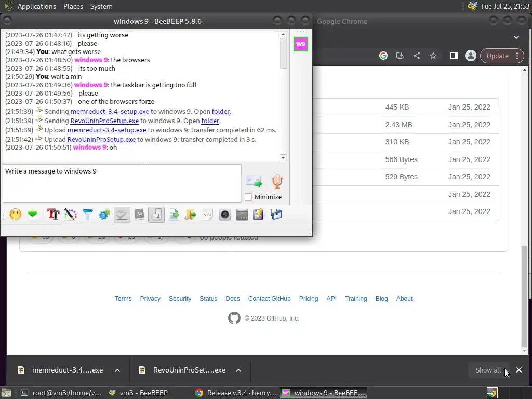Screen dimensions: 532x399
Task: Open folder link on memreduct Sending line
Action: coord(220,112)
